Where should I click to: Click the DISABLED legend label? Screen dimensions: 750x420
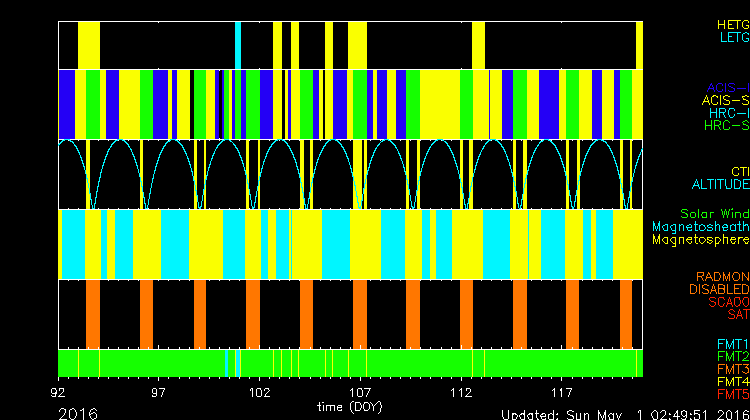tap(720, 289)
